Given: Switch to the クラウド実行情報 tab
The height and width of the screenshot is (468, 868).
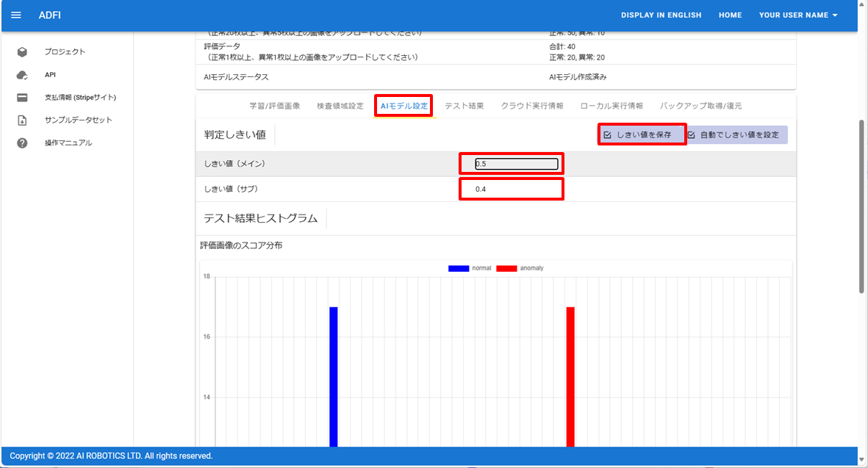Looking at the screenshot, I should pos(532,106).
